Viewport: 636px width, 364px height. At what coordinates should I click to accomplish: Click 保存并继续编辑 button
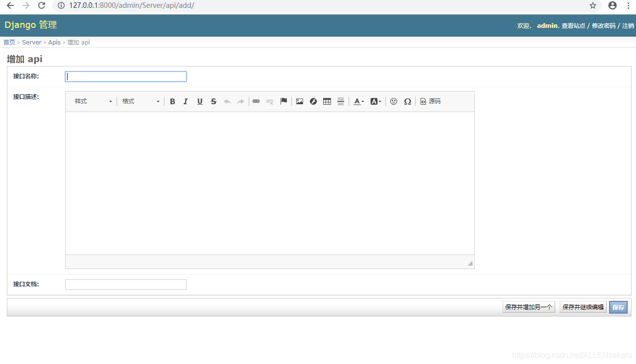(583, 307)
